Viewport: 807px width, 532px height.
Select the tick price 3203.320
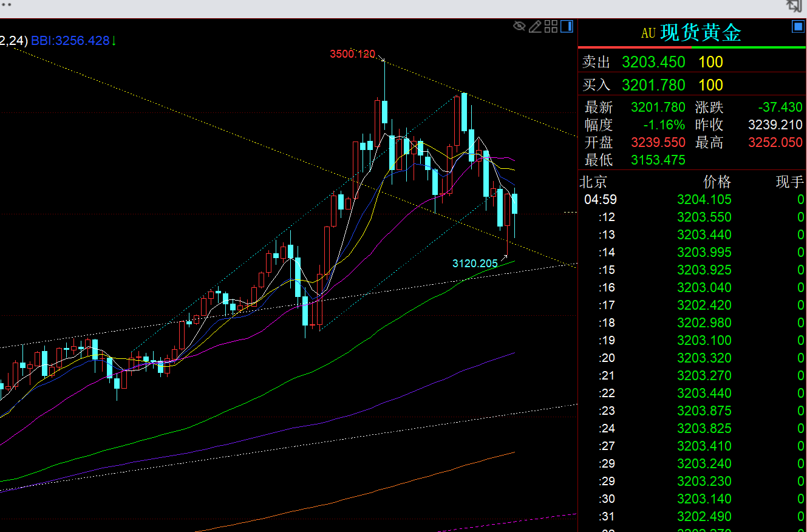coord(704,358)
